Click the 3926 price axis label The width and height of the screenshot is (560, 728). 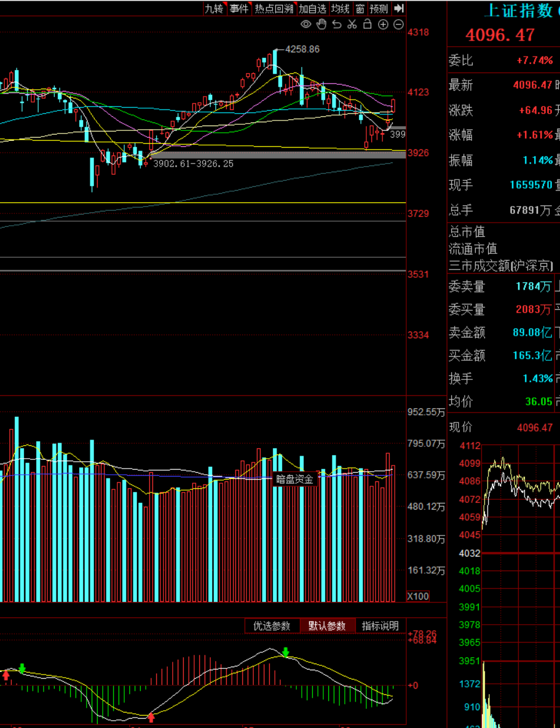pos(419,152)
